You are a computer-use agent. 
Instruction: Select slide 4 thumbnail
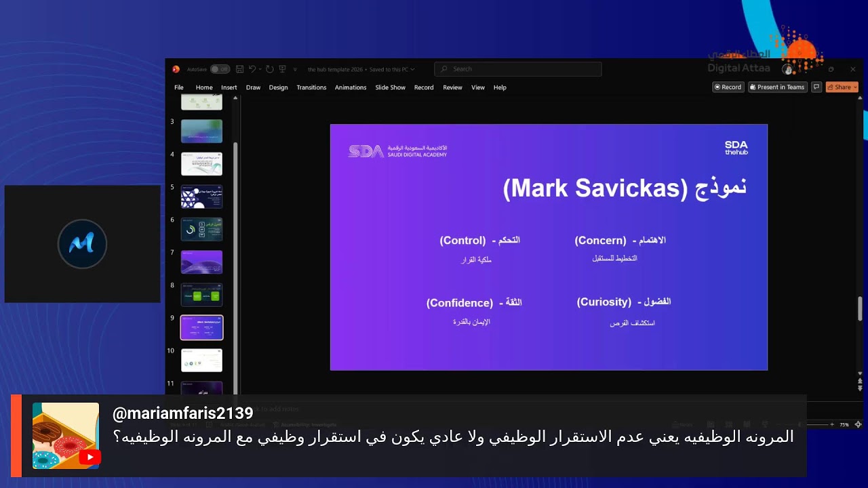coord(201,164)
